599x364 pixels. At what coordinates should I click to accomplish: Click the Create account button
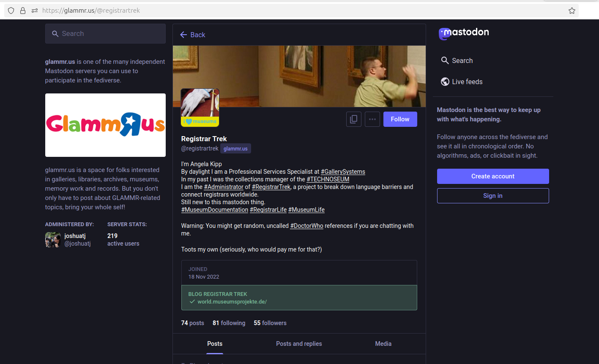tap(492, 176)
